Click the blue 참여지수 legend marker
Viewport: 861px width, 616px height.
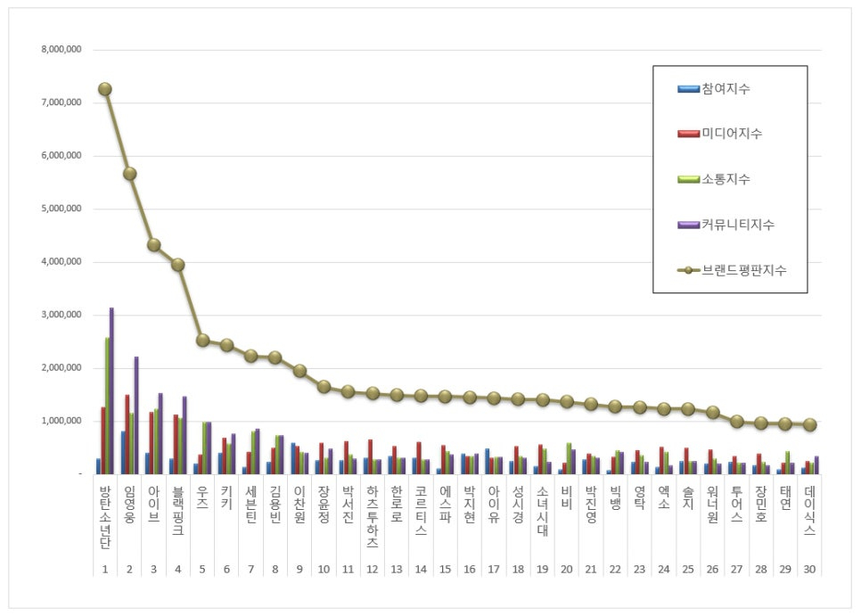pyautogui.click(x=688, y=89)
